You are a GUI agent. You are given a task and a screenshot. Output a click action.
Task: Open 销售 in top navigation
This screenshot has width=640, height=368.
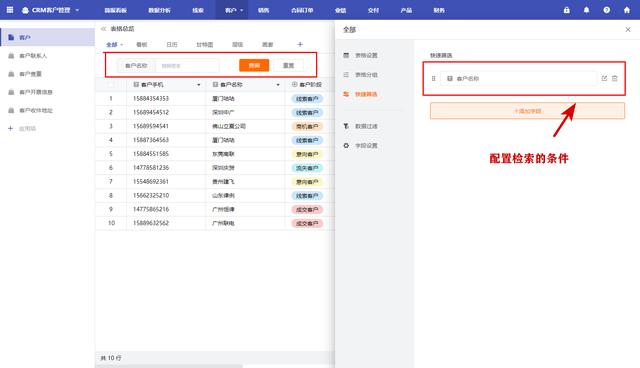(x=263, y=10)
